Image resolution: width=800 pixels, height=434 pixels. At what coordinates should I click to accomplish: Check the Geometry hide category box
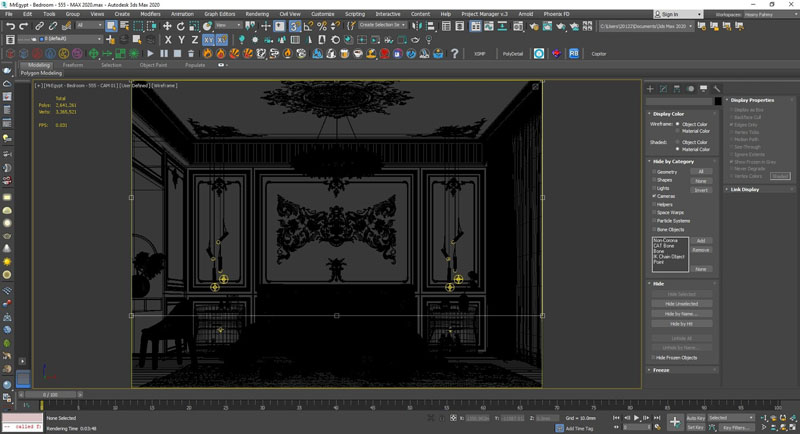pyautogui.click(x=653, y=172)
